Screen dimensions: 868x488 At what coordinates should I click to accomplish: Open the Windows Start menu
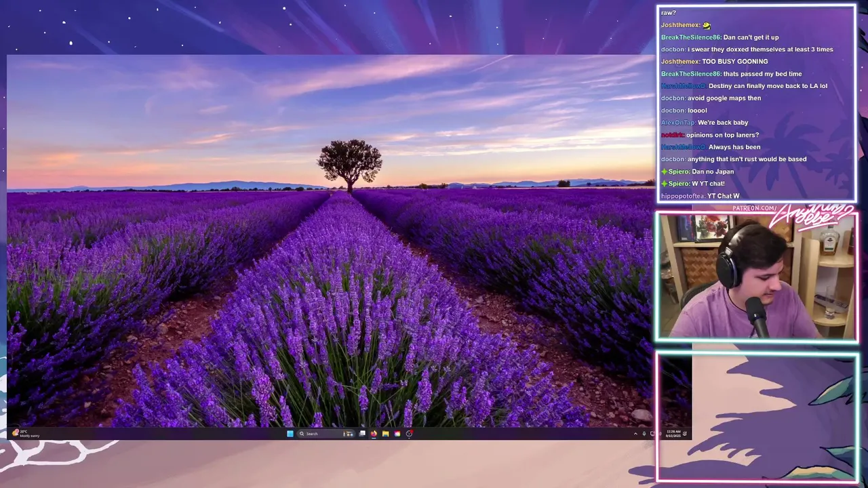point(290,434)
